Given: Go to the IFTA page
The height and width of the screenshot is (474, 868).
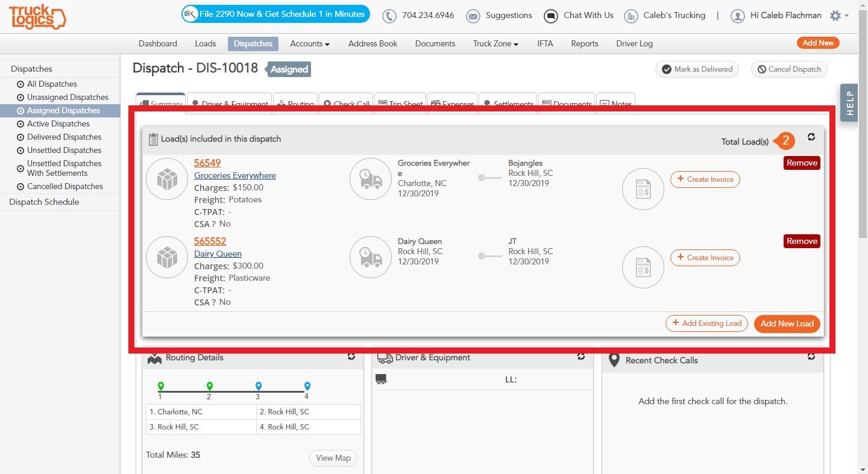Looking at the screenshot, I should tap(545, 43).
